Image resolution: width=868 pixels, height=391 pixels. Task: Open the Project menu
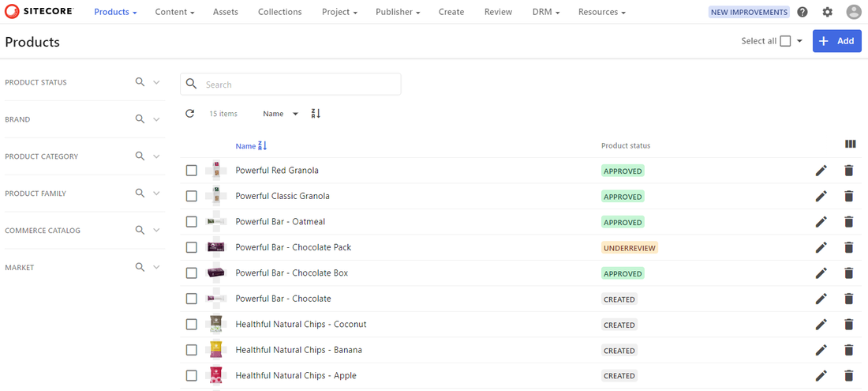pyautogui.click(x=339, y=12)
